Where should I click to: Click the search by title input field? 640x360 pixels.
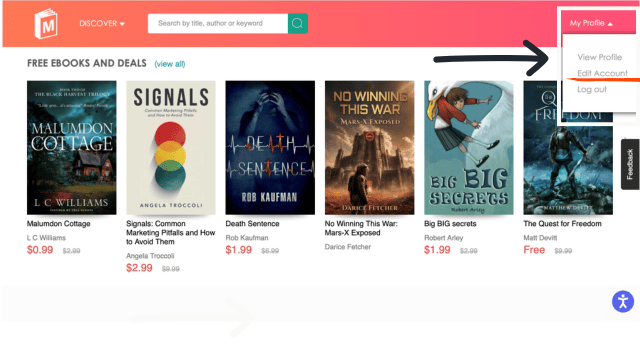218,23
